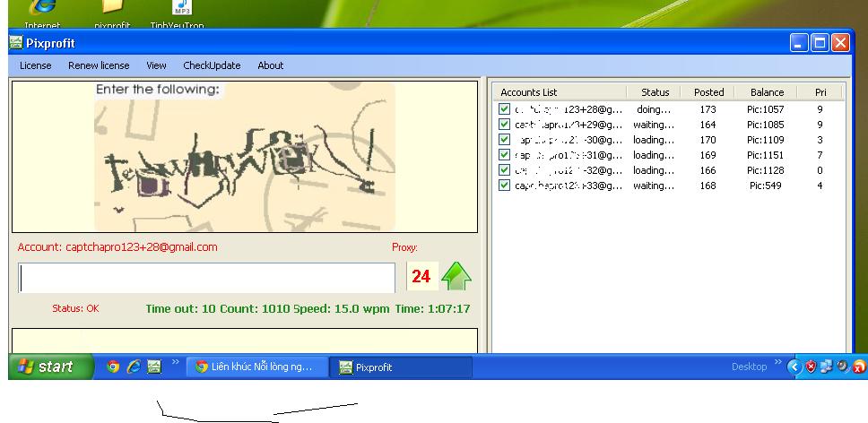This screenshot has height=423, width=868.
Task: Focus the captcha answer text field
Action: point(207,278)
